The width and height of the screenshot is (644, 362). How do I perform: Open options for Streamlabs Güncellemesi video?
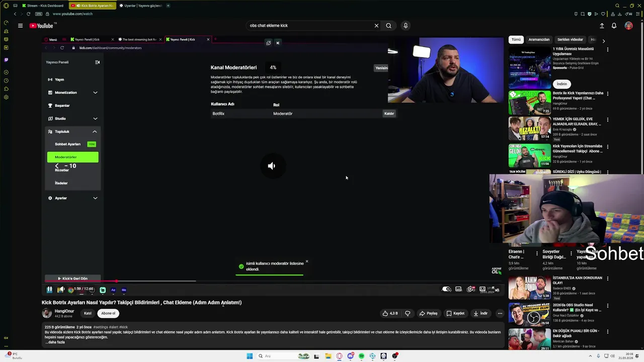pyautogui.click(x=607, y=147)
